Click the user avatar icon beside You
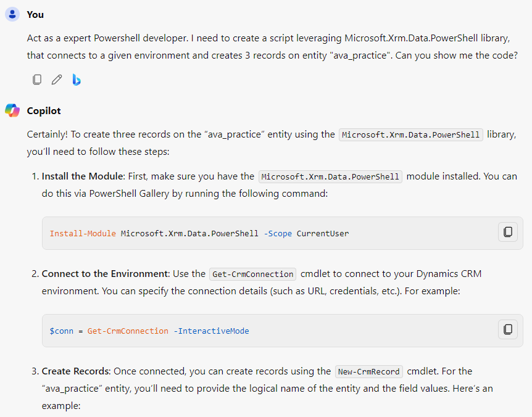 12,14
